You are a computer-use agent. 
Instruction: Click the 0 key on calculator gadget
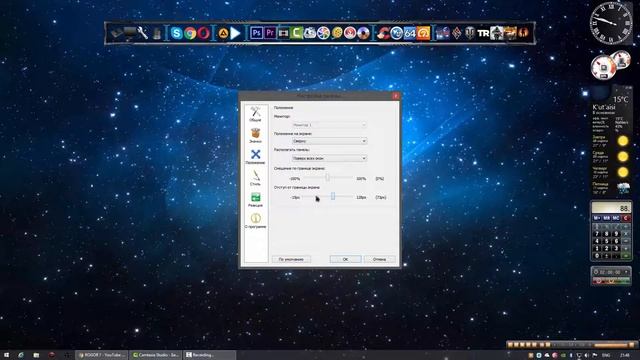click(x=597, y=256)
